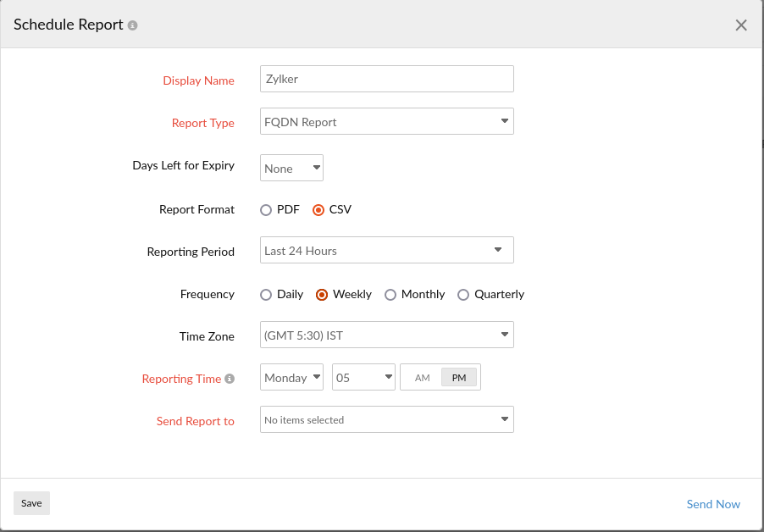Click the close X on the Schedule Report dialog
The height and width of the screenshot is (532, 764).
[741, 25]
